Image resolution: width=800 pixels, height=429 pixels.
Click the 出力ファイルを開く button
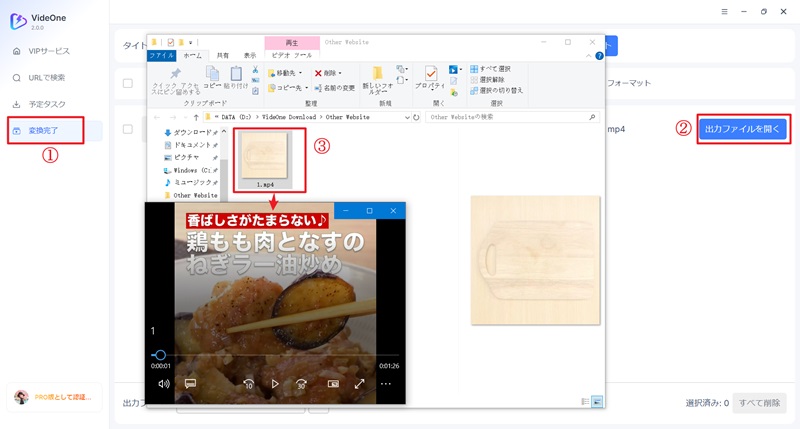click(x=742, y=129)
